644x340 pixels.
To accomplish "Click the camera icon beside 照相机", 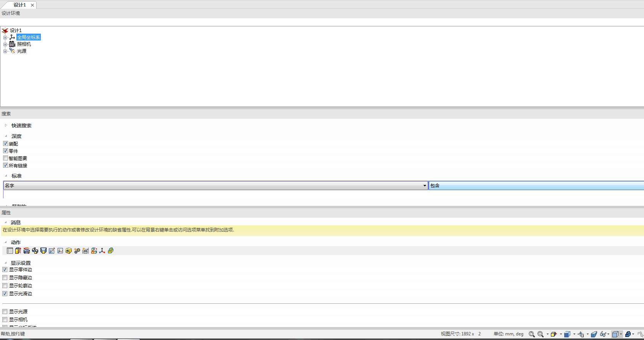I will pyautogui.click(x=12, y=44).
